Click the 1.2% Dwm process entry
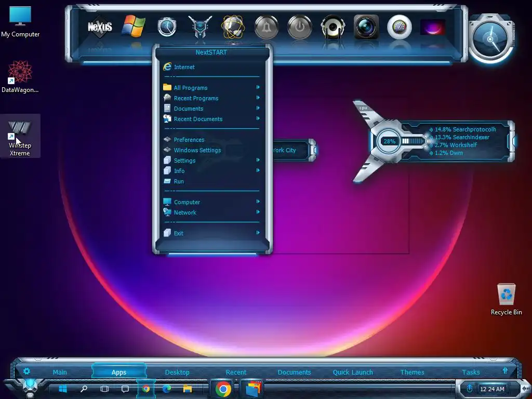Screen dimensions: 532x399 click(x=446, y=153)
